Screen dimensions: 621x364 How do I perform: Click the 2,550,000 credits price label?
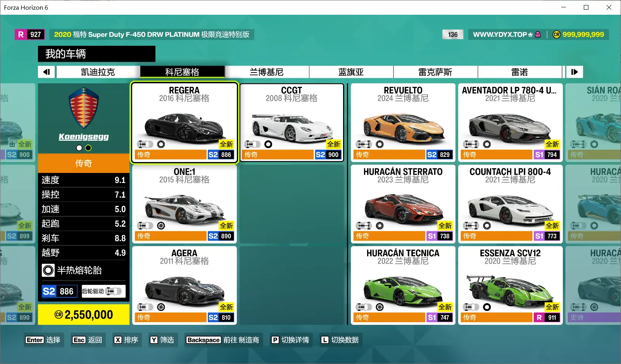coord(84,315)
